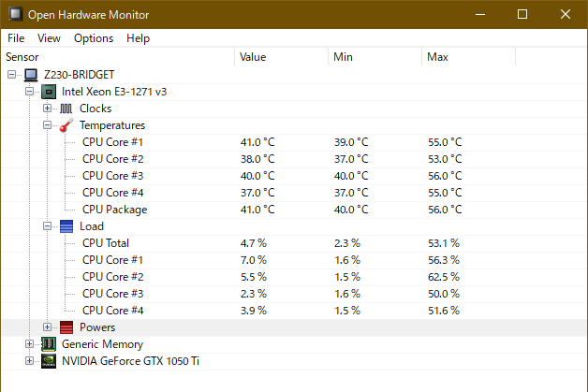The image size is (588, 392).
Task: Select the Z230-BRIDGET computer icon
Action: [x=31, y=75]
